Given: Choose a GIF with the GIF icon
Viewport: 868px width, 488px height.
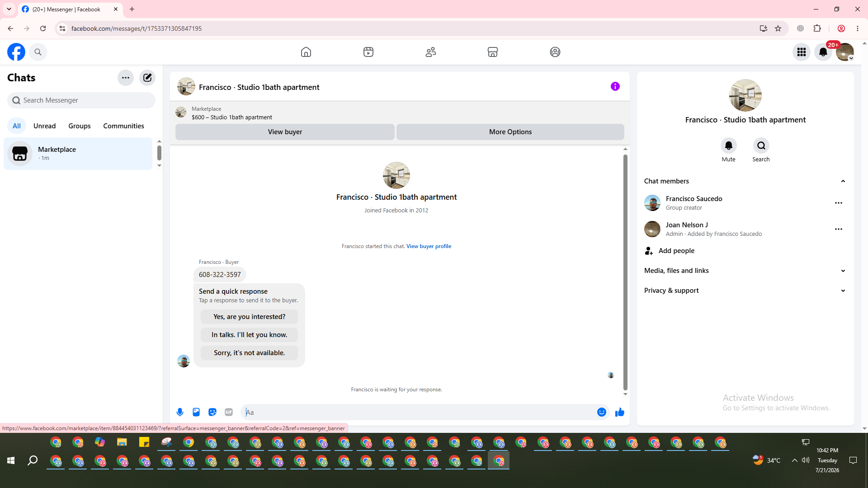Looking at the screenshot, I should tap(229, 412).
